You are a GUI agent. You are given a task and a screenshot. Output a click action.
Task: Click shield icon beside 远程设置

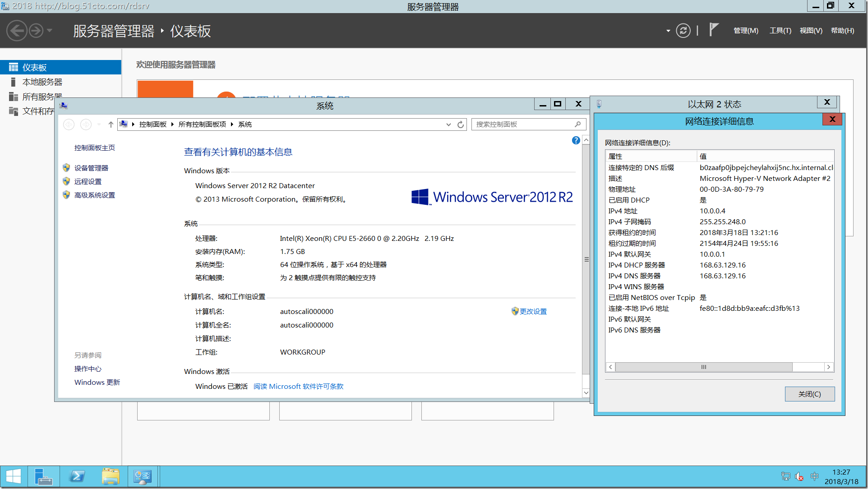click(66, 181)
